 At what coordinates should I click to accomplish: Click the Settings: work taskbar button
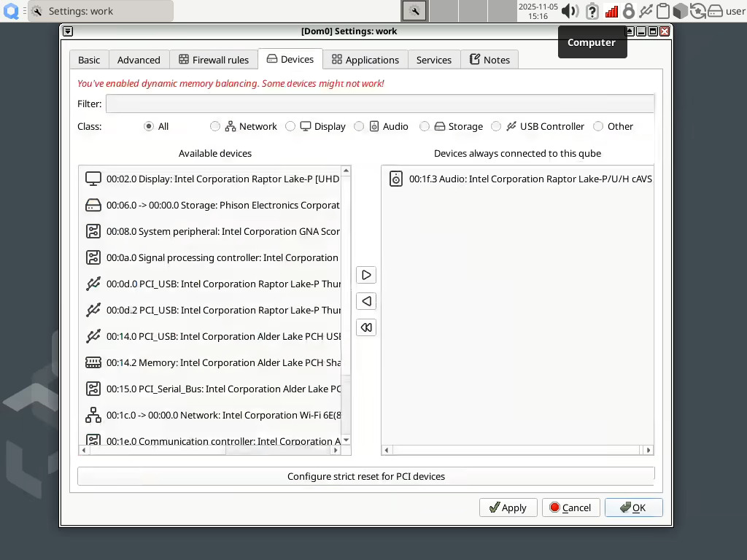(101, 11)
